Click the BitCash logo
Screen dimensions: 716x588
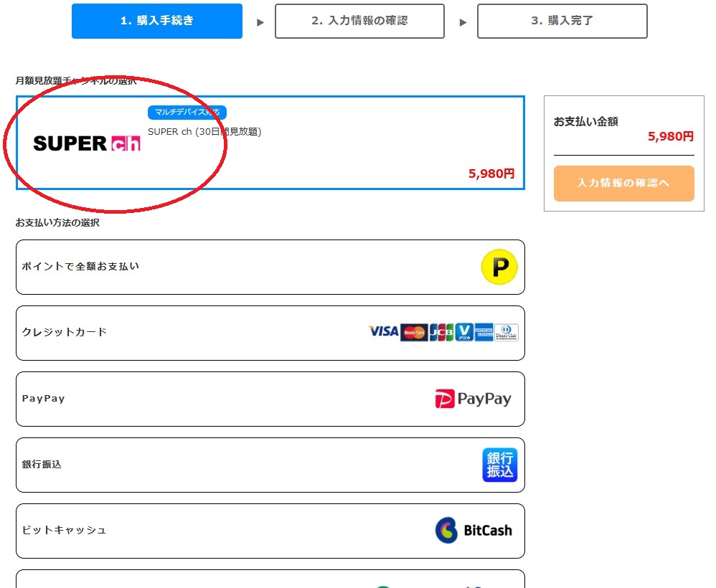coord(474,531)
